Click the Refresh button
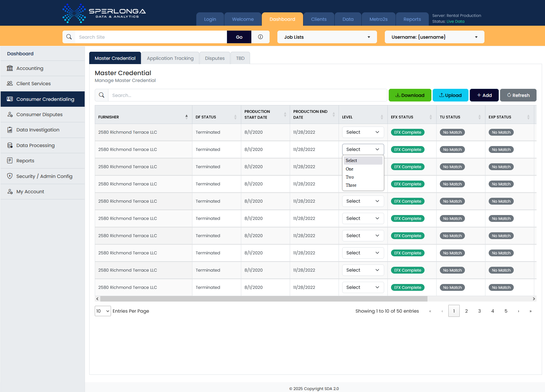Image resolution: width=545 pixels, height=392 pixels. tap(518, 95)
